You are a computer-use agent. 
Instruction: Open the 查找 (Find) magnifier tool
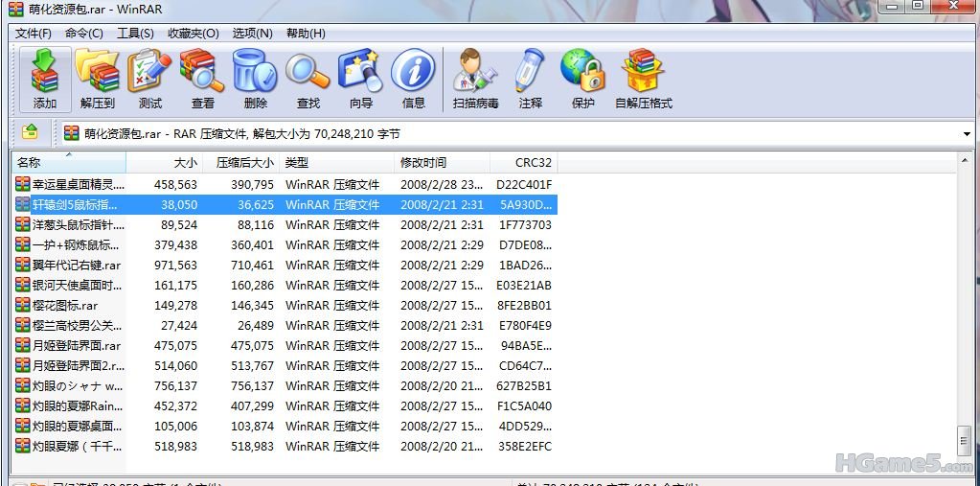point(308,79)
